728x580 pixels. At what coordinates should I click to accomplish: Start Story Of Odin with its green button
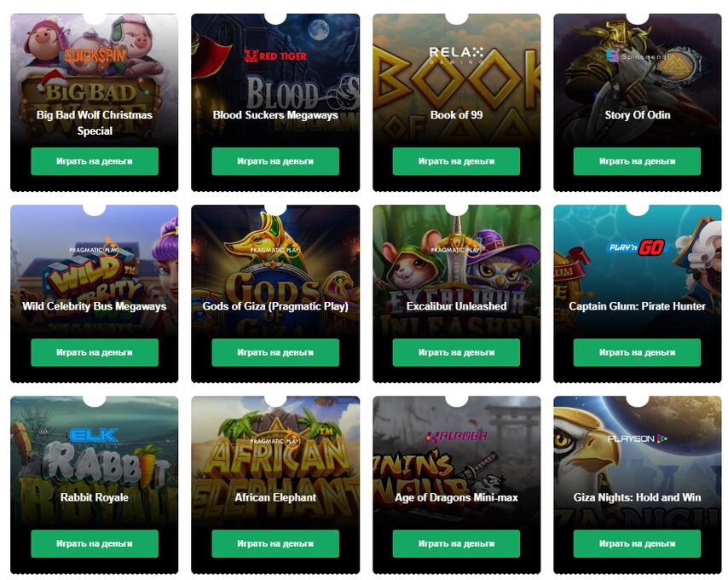click(x=637, y=161)
